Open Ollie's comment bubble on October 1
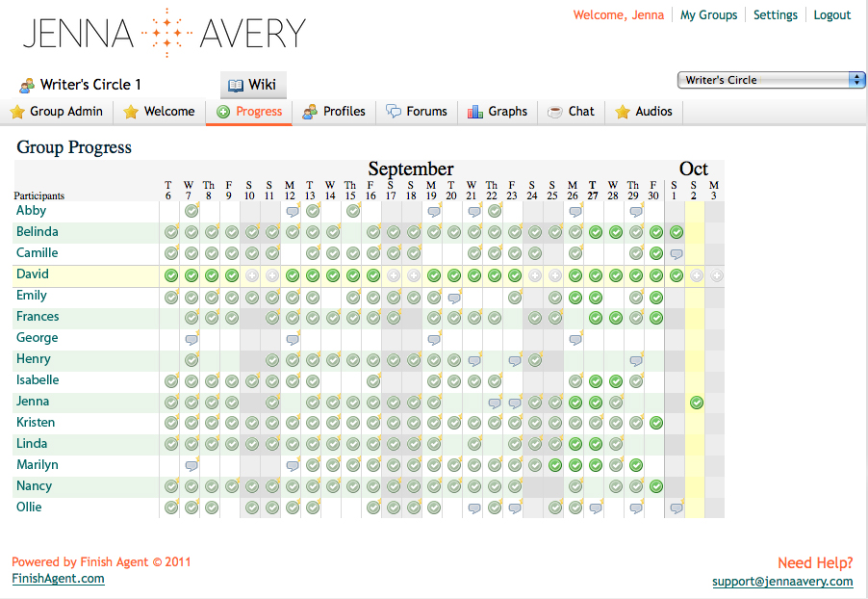 [x=676, y=508]
